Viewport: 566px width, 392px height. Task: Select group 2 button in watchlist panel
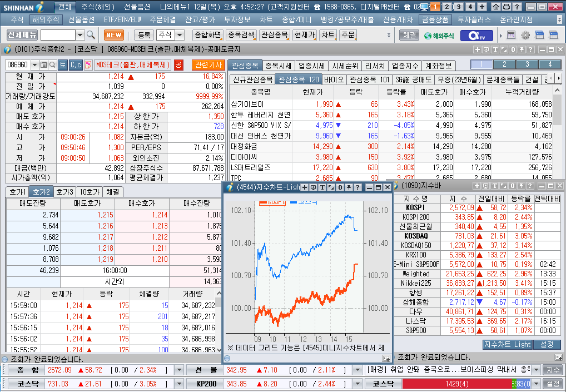[504, 64]
